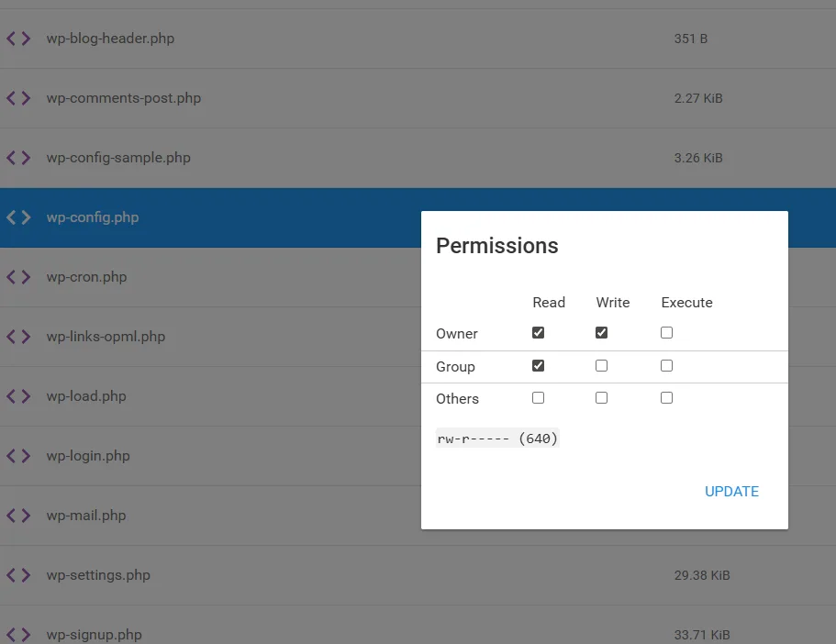Select the wp-login.php file name
This screenshot has width=836, height=644.
[88, 456]
